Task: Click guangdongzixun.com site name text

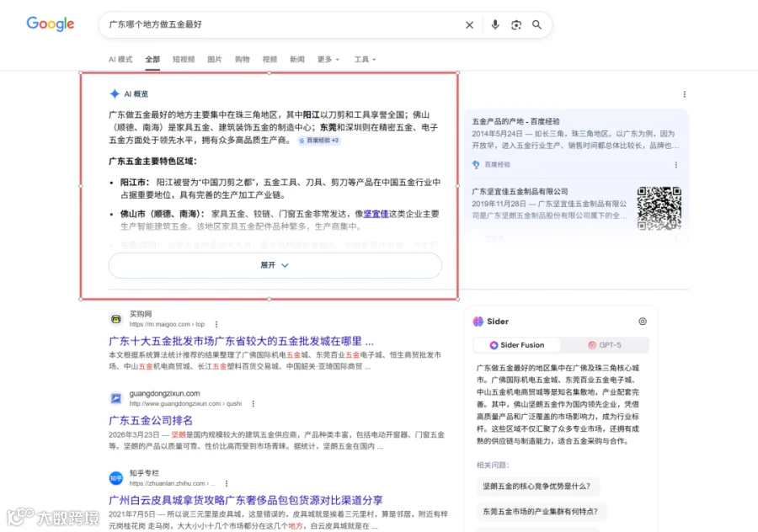Action: [165, 393]
